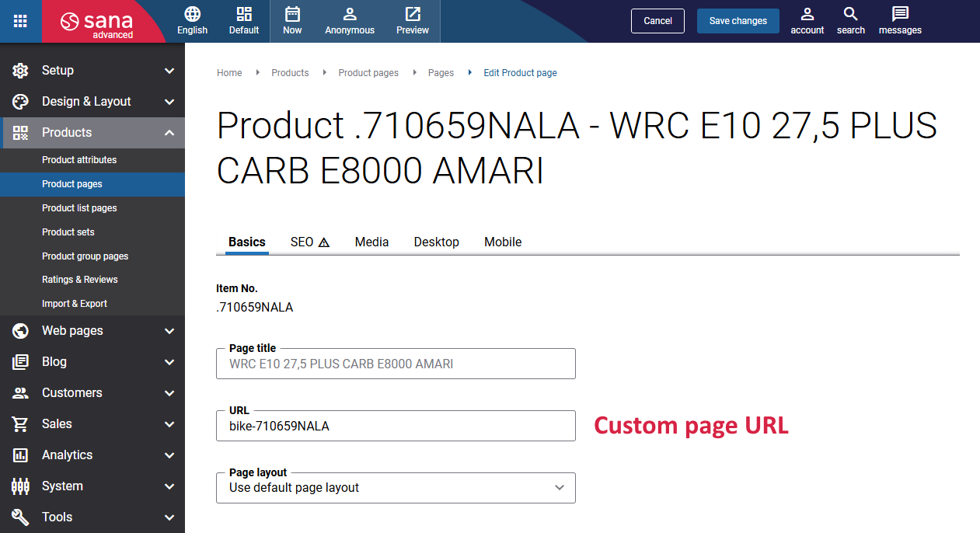The image size is (980, 533).
Task: Collapse the Products menu section
Action: pyautogui.click(x=92, y=133)
